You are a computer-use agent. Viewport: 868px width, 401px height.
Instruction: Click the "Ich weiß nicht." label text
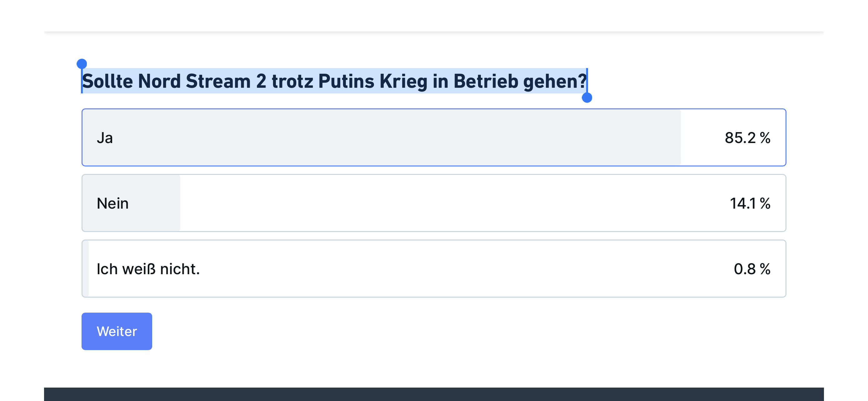[x=148, y=269]
